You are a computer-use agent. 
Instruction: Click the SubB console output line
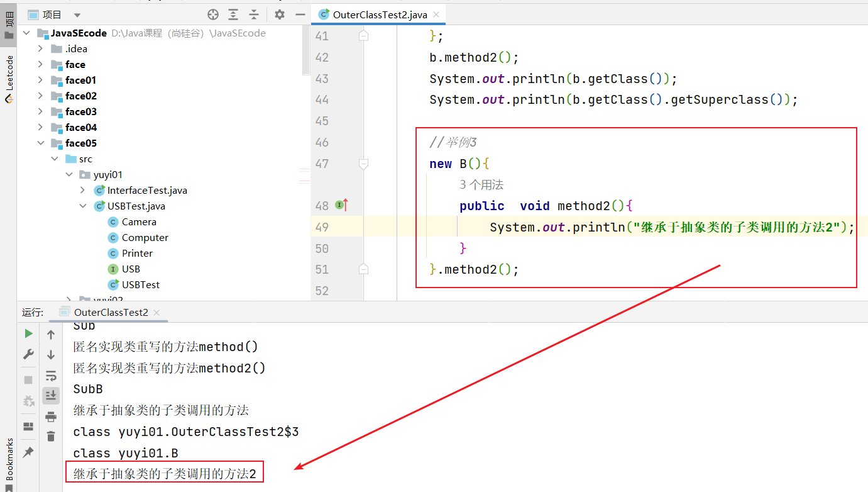(x=88, y=389)
